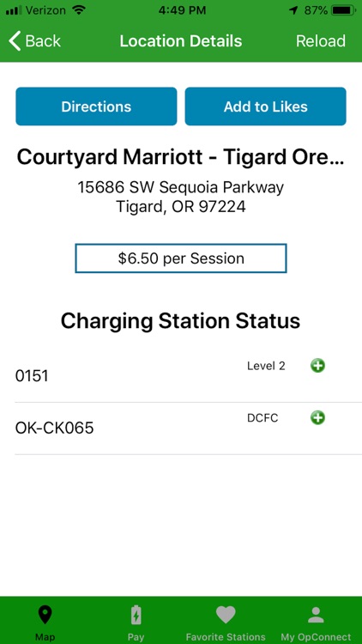Image resolution: width=362 pixels, height=644 pixels.
Task: Tap green plus icon for OK-CK065
Action: click(317, 417)
